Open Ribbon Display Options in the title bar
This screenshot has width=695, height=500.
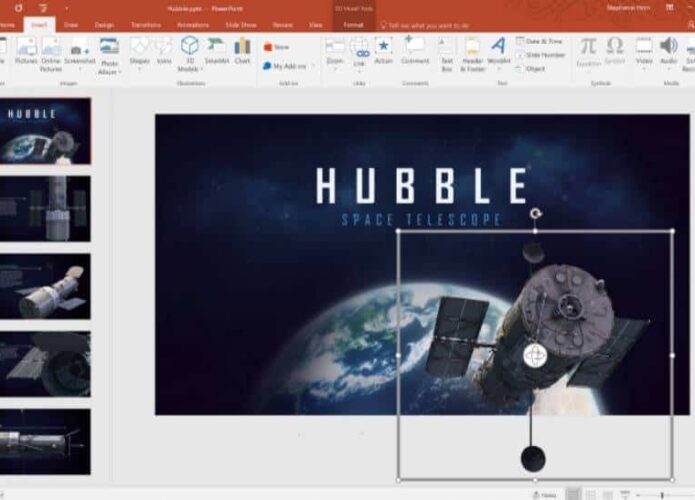click(670, 8)
